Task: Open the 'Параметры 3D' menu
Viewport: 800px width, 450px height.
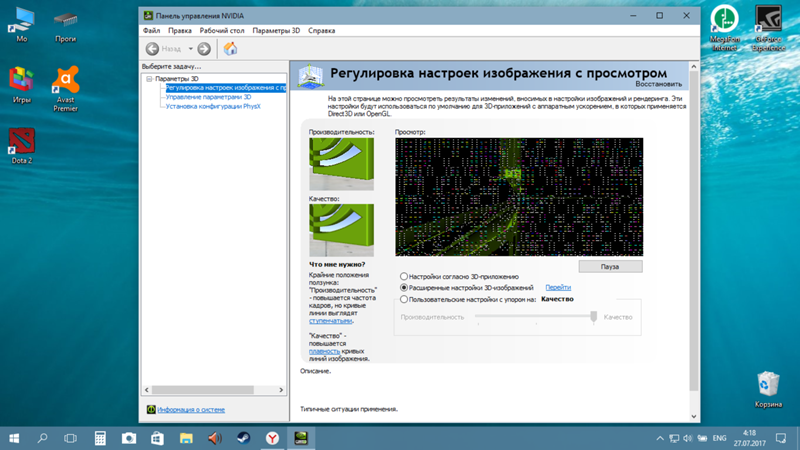Action: coord(276,31)
